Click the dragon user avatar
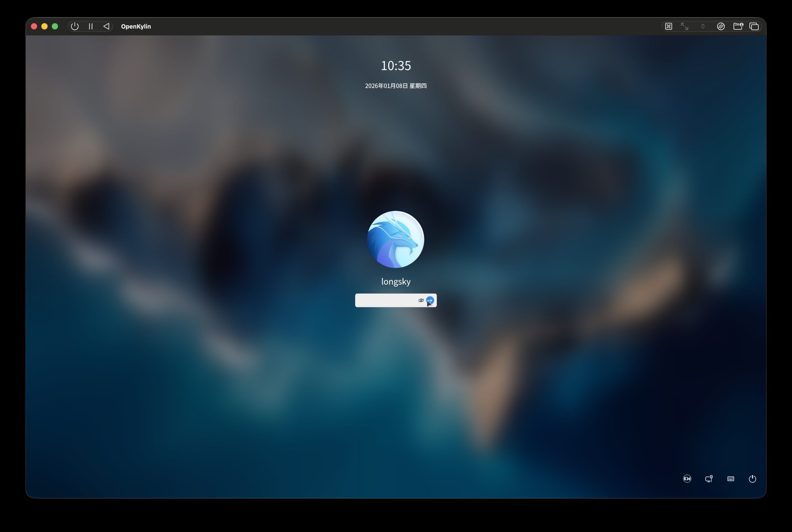The height and width of the screenshot is (532, 792). pyautogui.click(x=395, y=239)
